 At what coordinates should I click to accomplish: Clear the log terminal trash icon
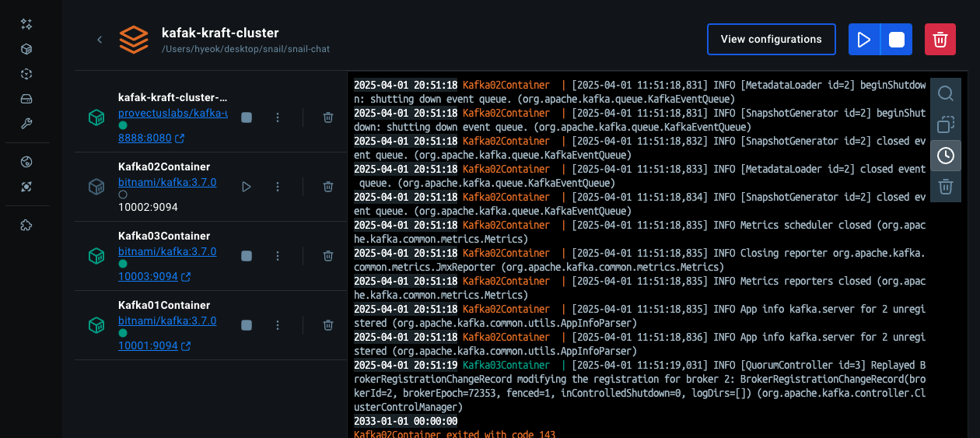946,186
